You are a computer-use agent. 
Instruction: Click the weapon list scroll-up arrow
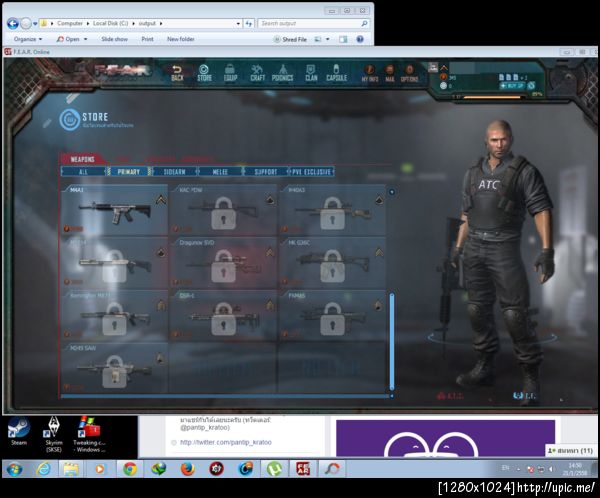(x=391, y=192)
